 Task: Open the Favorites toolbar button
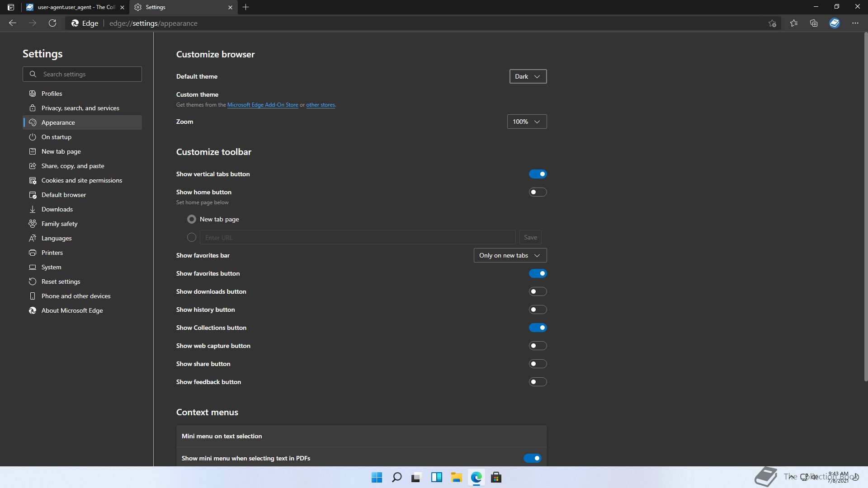(794, 23)
